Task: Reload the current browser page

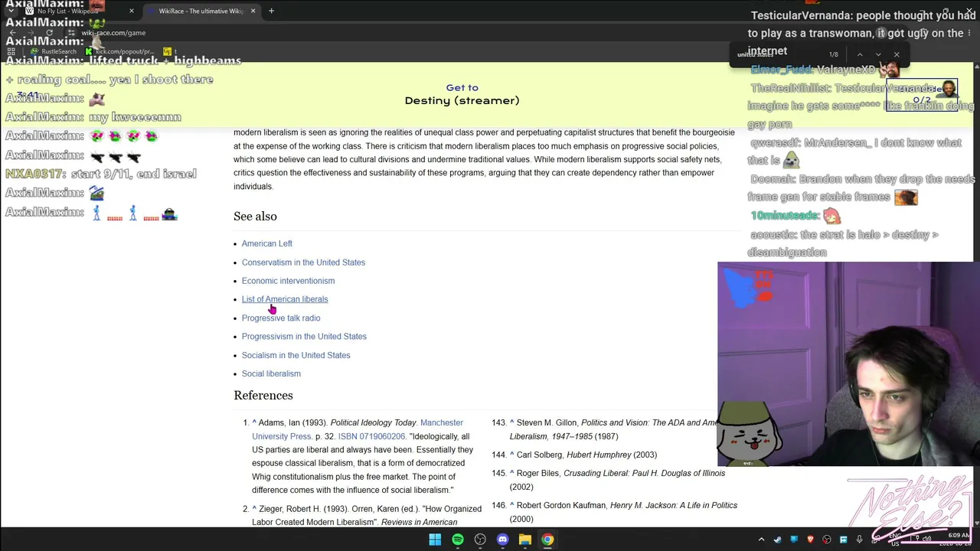Action: pyautogui.click(x=50, y=33)
